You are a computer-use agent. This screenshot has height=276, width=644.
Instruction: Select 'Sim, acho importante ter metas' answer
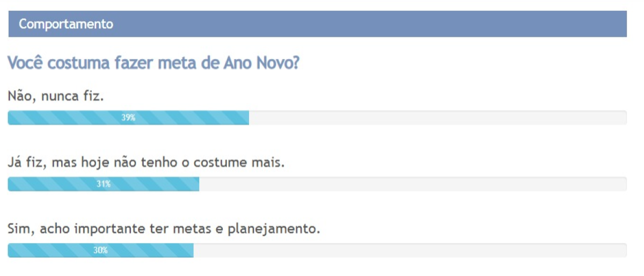coord(164,229)
